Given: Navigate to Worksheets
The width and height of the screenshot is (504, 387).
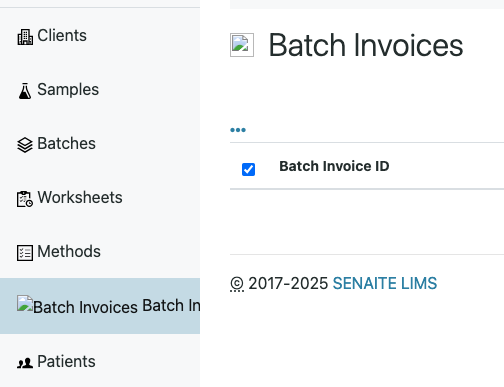Looking at the screenshot, I should click(x=80, y=197).
